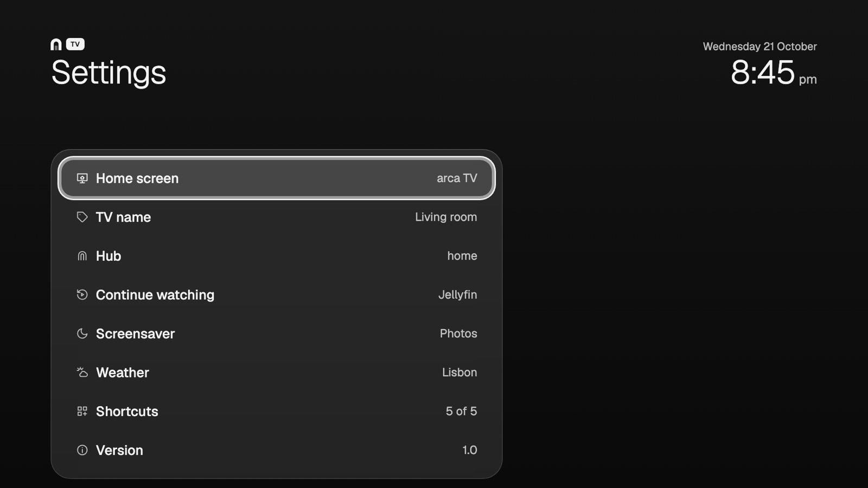Click the 'Wednesday 21 October' date
This screenshot has height=488, width=868.
click(x=759, y=47)
